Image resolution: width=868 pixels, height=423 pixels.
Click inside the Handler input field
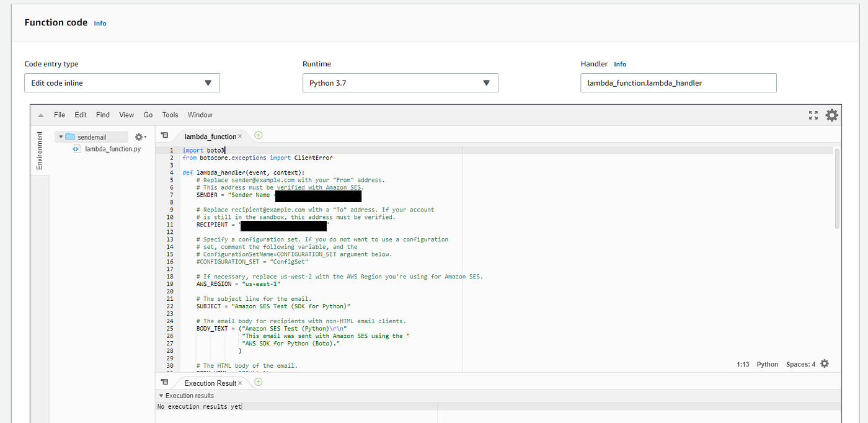click(678, 82)
